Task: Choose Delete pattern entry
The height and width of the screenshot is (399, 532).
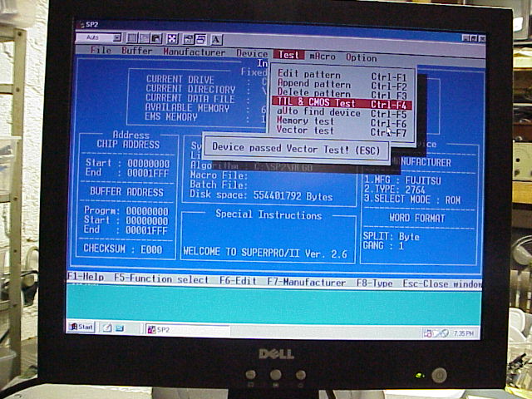Action: pos(342,94)
